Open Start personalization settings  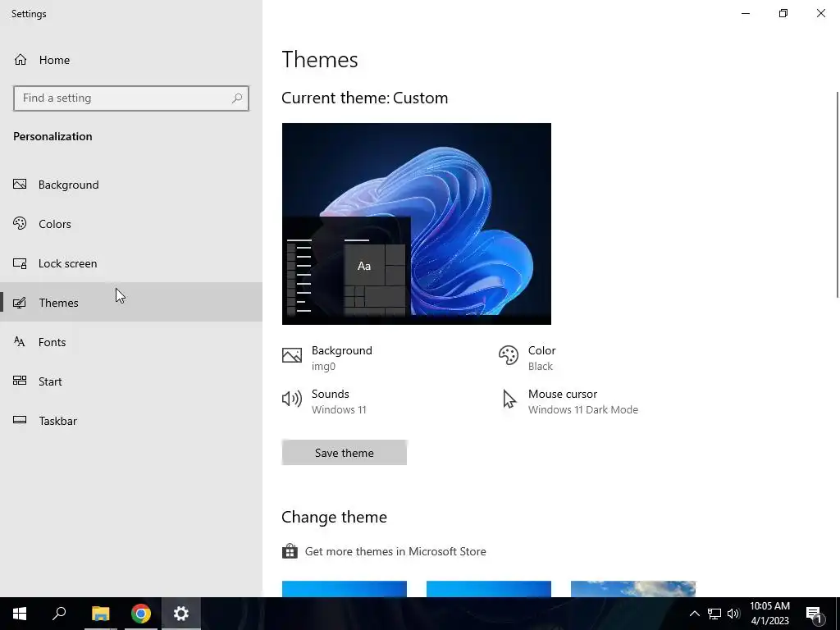(131, 381)
